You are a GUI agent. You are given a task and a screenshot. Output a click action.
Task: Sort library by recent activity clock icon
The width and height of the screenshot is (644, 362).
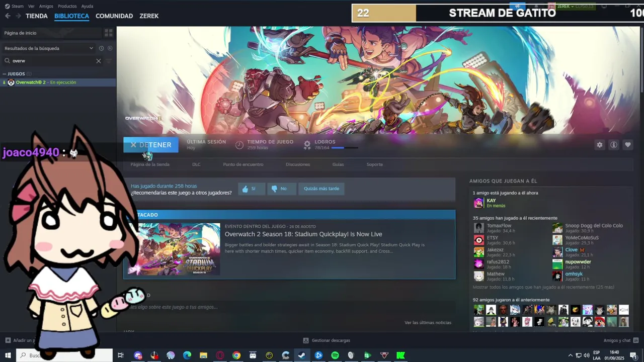(101, 48)
